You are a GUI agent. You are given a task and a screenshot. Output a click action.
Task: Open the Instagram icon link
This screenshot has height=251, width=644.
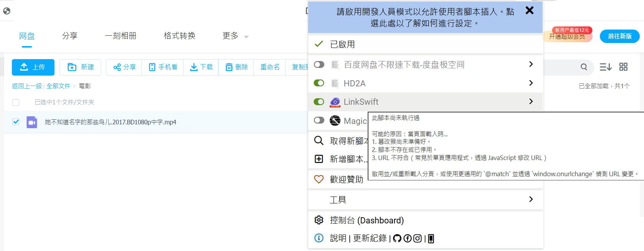click(418, 238)
